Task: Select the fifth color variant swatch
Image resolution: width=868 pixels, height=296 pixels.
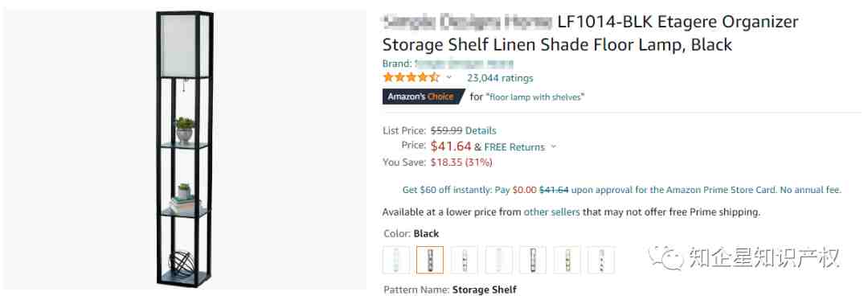Action: pos(533,260)
